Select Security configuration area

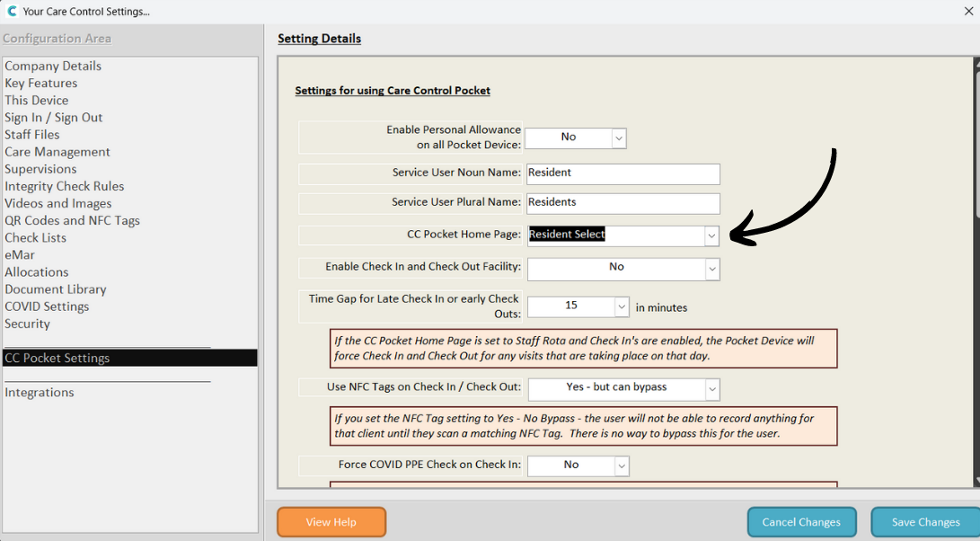point(28,324)
